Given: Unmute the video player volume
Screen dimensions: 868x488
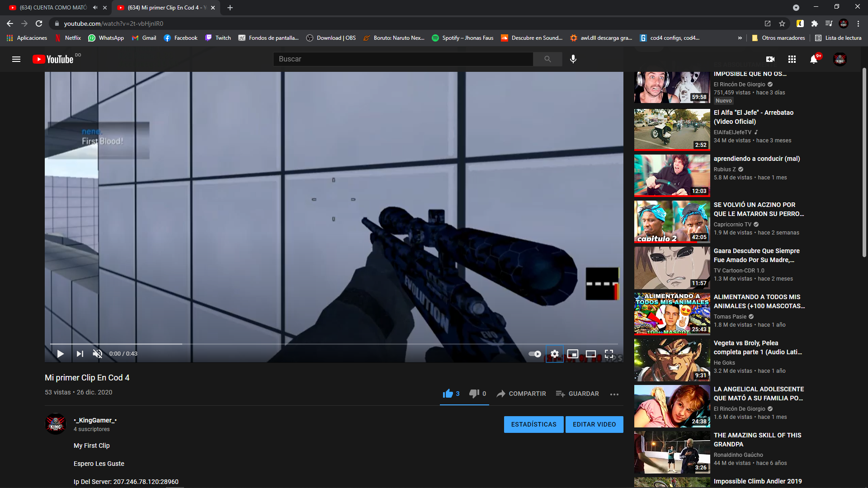Looking at the screenshot, I should (x=97, y=354).
